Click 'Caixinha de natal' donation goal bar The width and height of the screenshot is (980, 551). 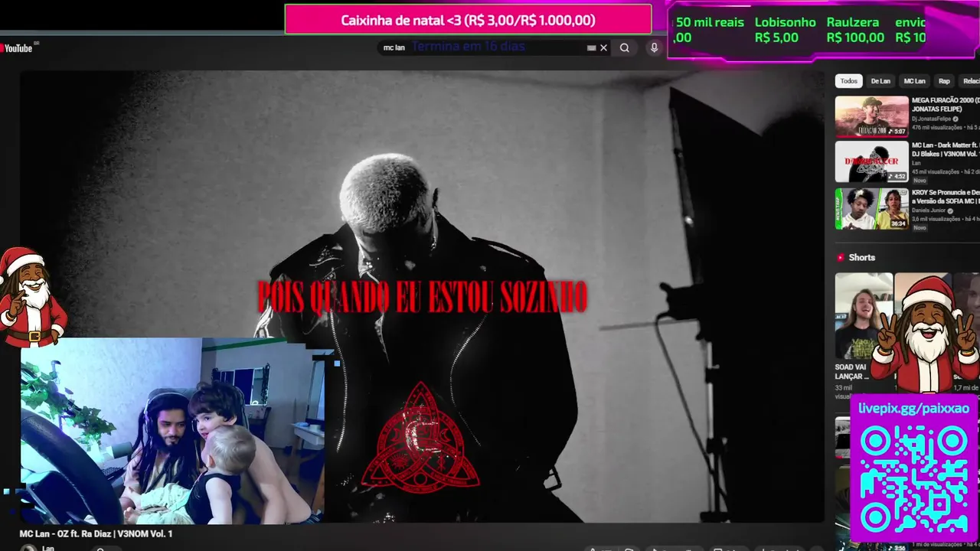(x=468, y=20)
